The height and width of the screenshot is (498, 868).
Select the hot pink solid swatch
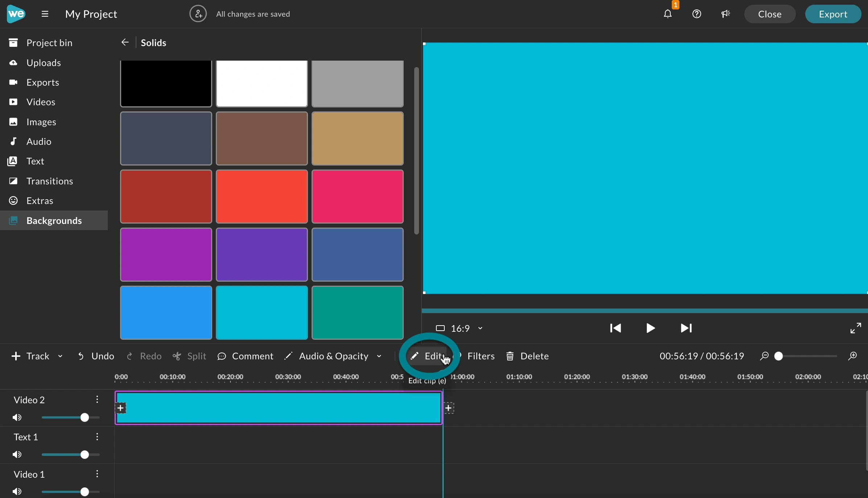[x=358, y=196]
